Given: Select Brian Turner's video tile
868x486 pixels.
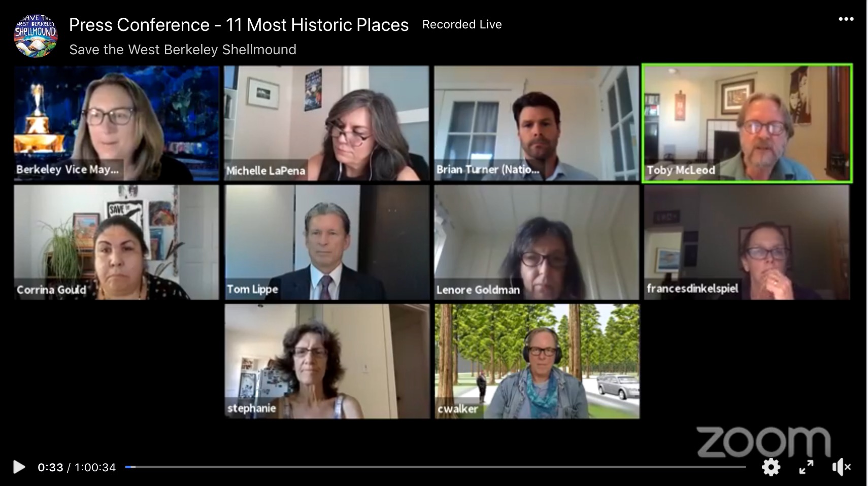Looking at the screenshot, I should pyautogui.click(x=537, y=123).
